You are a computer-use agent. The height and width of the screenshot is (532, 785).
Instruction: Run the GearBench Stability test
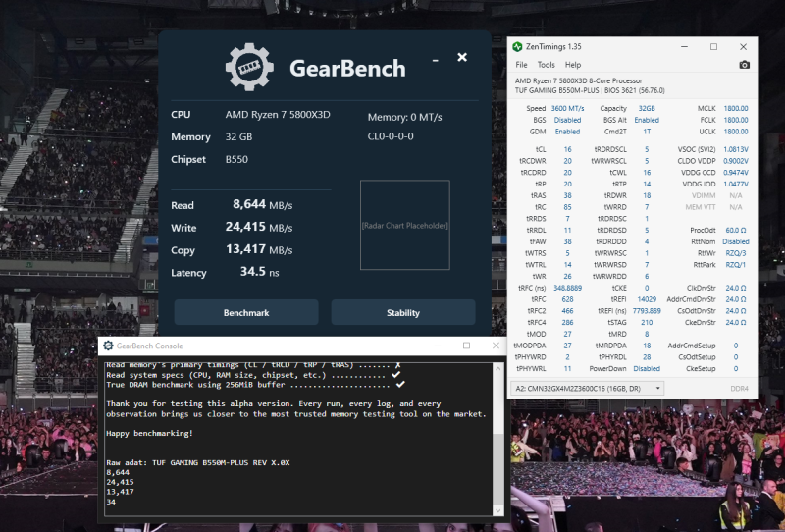pyautogui.click(x=403, y=312)
